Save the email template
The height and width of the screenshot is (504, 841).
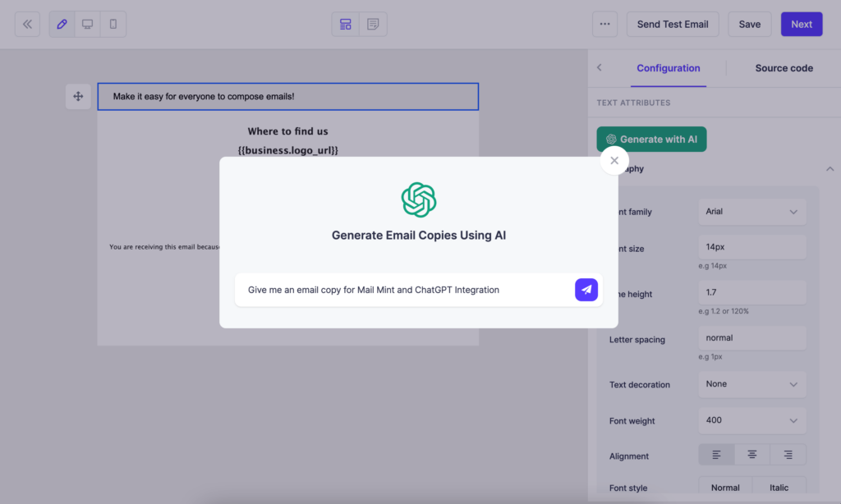749,24
